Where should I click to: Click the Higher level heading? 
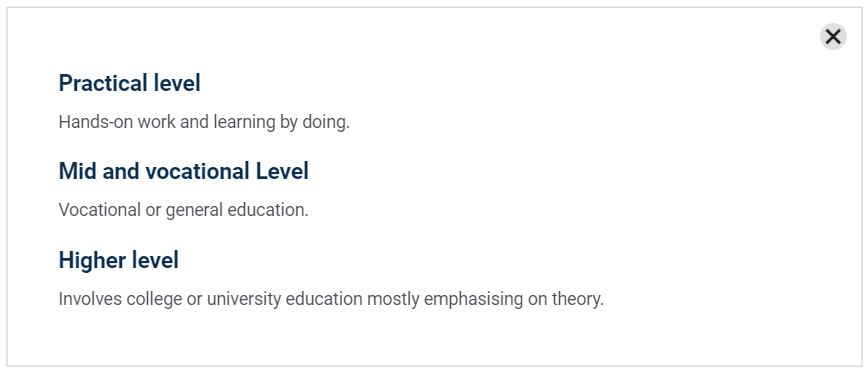pyautogui.click(x=119, y=260)
